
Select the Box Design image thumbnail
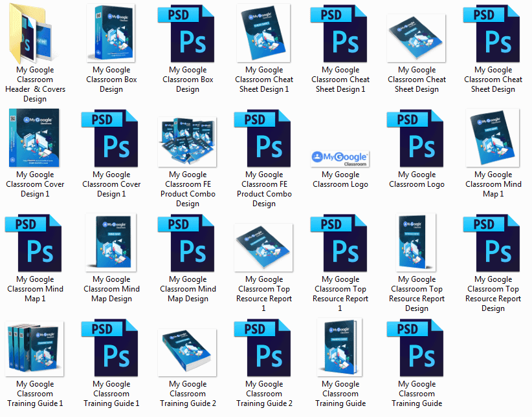tap(111, 33)
